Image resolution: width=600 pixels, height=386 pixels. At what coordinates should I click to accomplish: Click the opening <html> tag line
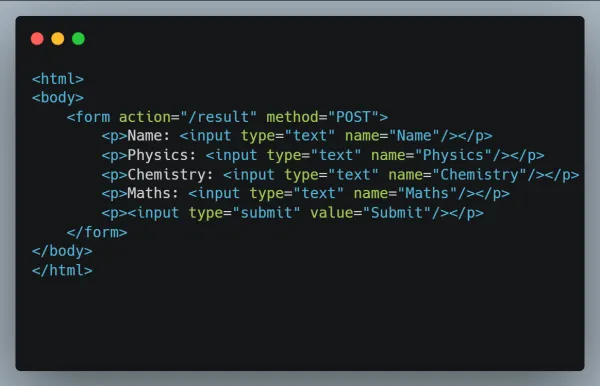[x=58, y=79]
